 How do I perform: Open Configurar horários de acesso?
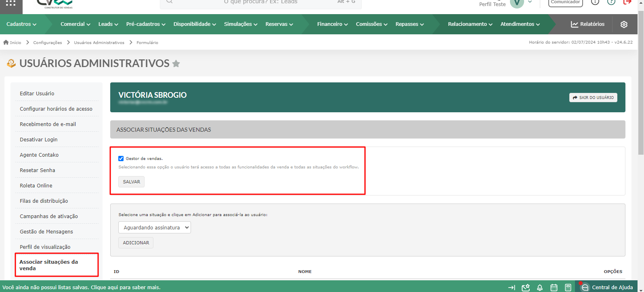coord(57,109)
